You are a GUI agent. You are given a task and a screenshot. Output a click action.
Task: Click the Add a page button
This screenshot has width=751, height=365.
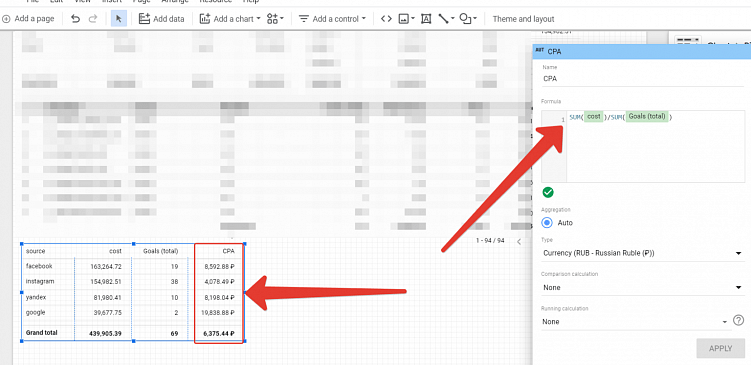28,19
